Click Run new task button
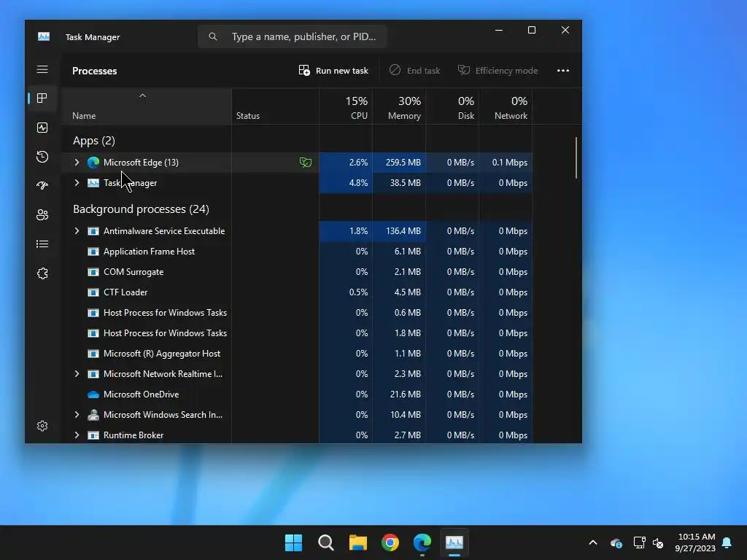Image resolution: width=747 pixels, height=560 pixels. pyautogui.click(x=333, y=71)
